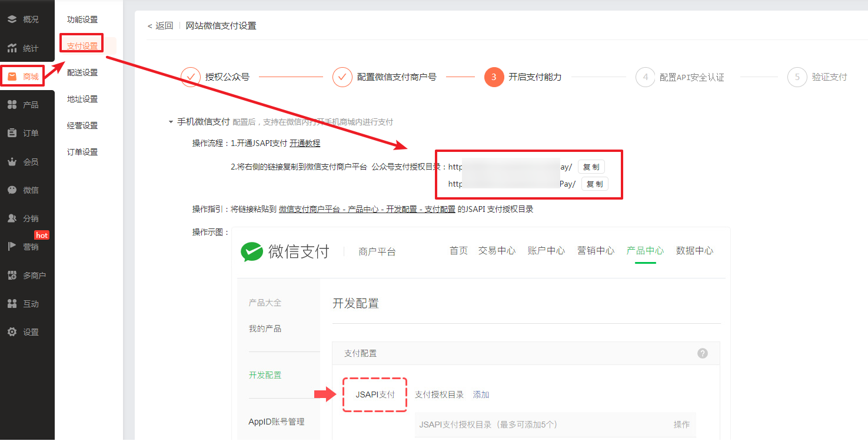Viewport: 868px width, 441px height.
Task: Open the 设置 settings gear icon
Action: pyautogui.click(x=12, y=332)
